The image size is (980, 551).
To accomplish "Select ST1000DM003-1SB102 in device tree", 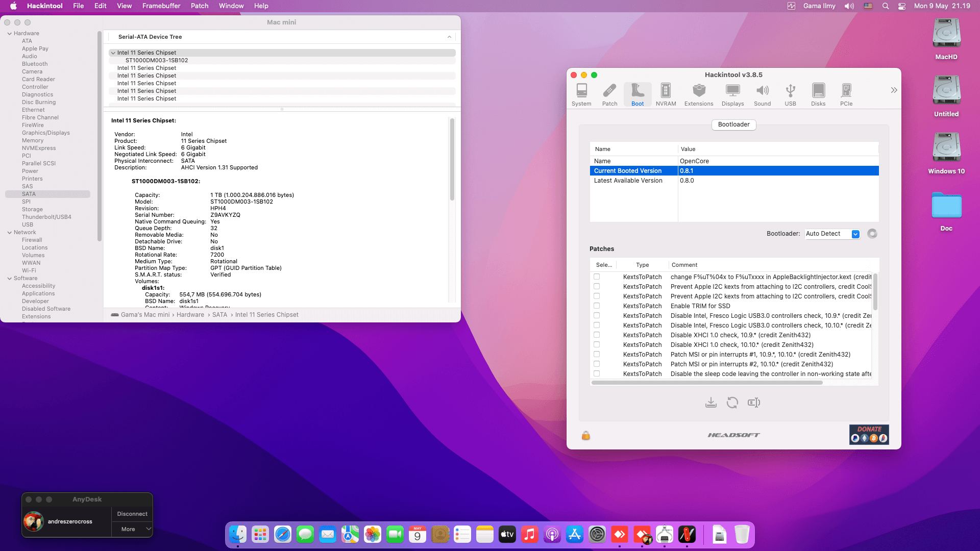I will click(x=157, y=60).
